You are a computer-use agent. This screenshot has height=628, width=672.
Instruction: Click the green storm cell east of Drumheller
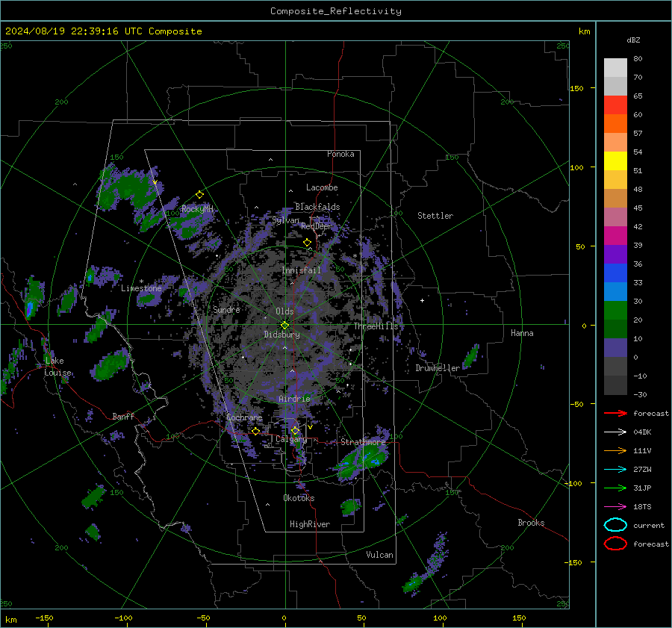click(470, 357)
